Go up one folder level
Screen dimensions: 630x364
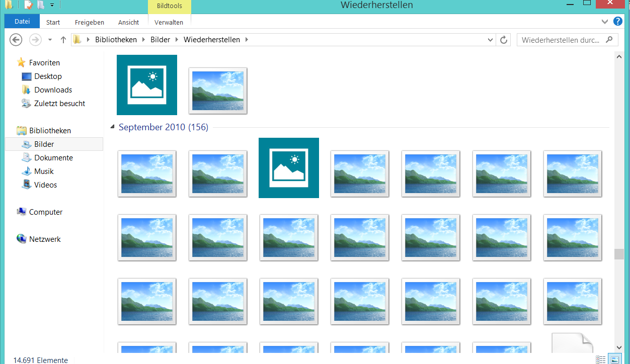(x=63, y=40)
